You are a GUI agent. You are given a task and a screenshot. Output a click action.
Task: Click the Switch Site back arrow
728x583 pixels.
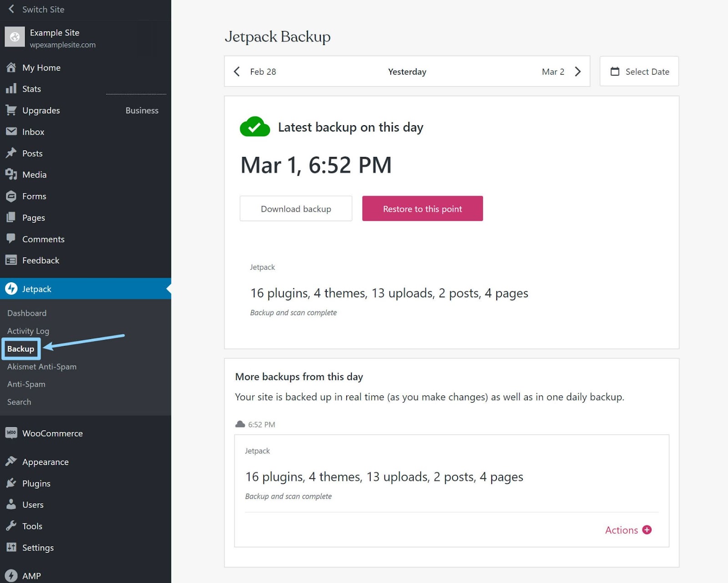tap(11, 9)
